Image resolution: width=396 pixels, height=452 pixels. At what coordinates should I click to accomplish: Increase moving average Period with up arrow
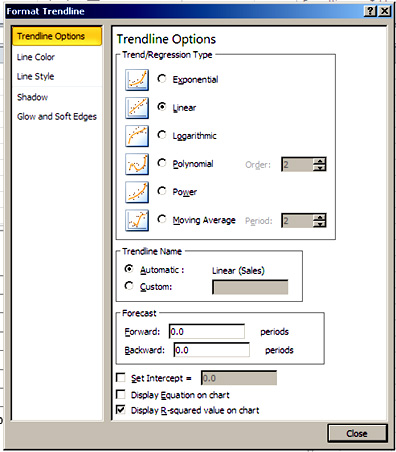(x=320, y=217)
